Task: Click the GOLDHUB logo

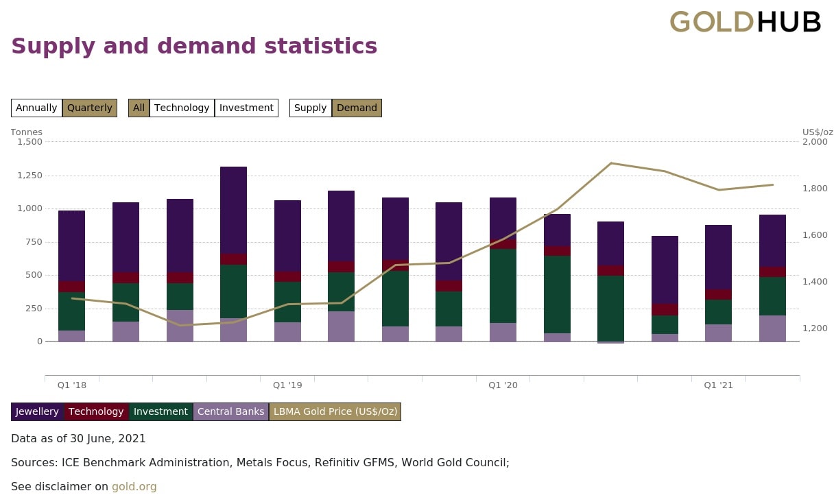Action: click(745, 22)
